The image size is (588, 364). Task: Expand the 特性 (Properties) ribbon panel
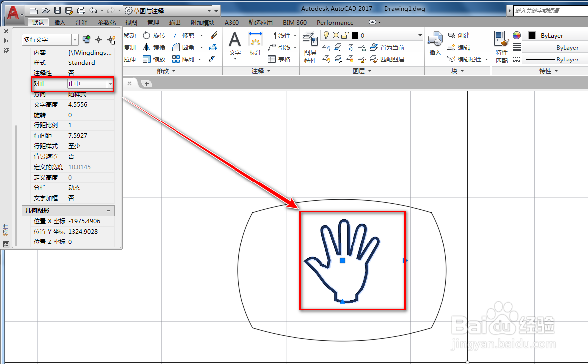[549, 71]
